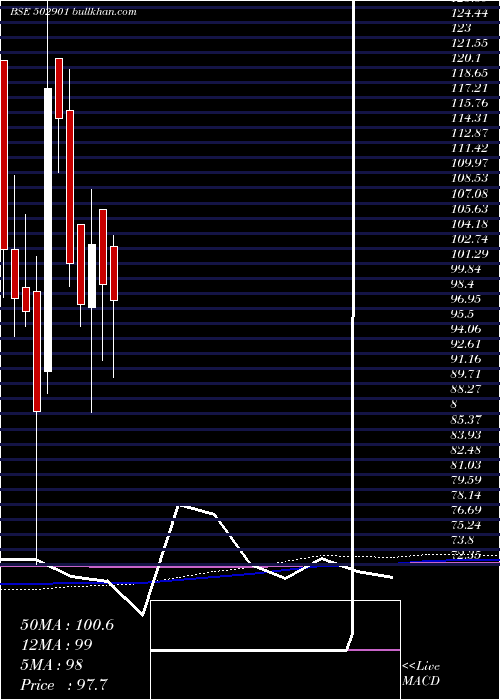This screenshot has width=500, height=700.
Task: Click the 94.06 price axis label
Action: [x=466, y=329]
